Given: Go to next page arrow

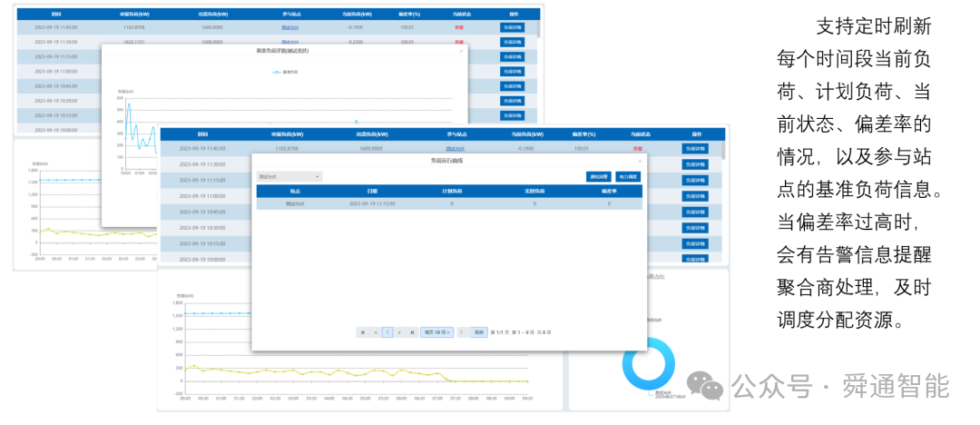Looking at the screenshot, I should coord(399,332).
